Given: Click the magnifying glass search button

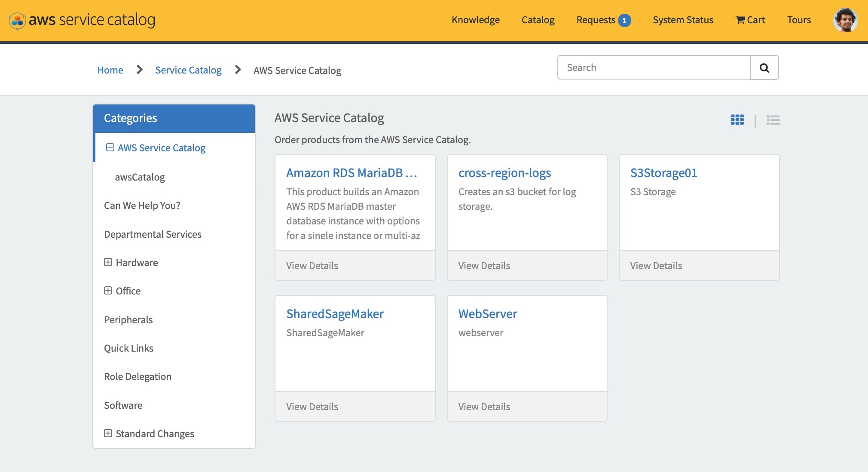Looking at the screenshot, I should pos(764,67).
